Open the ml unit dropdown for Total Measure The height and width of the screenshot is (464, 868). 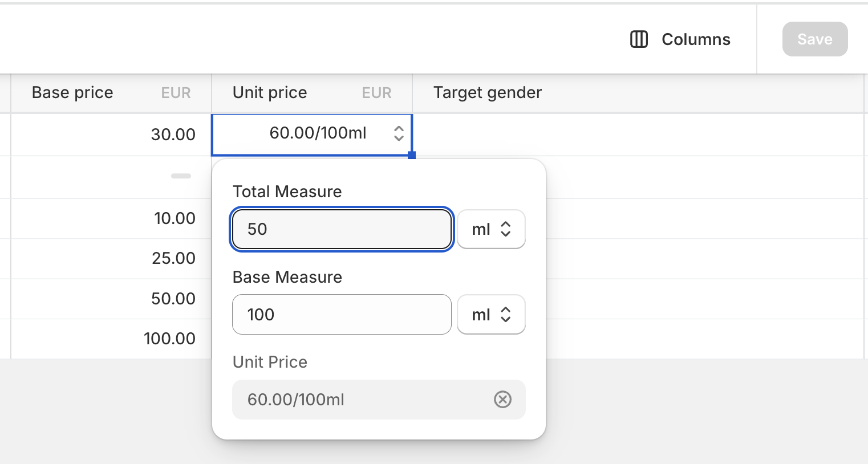coord(491,229)
